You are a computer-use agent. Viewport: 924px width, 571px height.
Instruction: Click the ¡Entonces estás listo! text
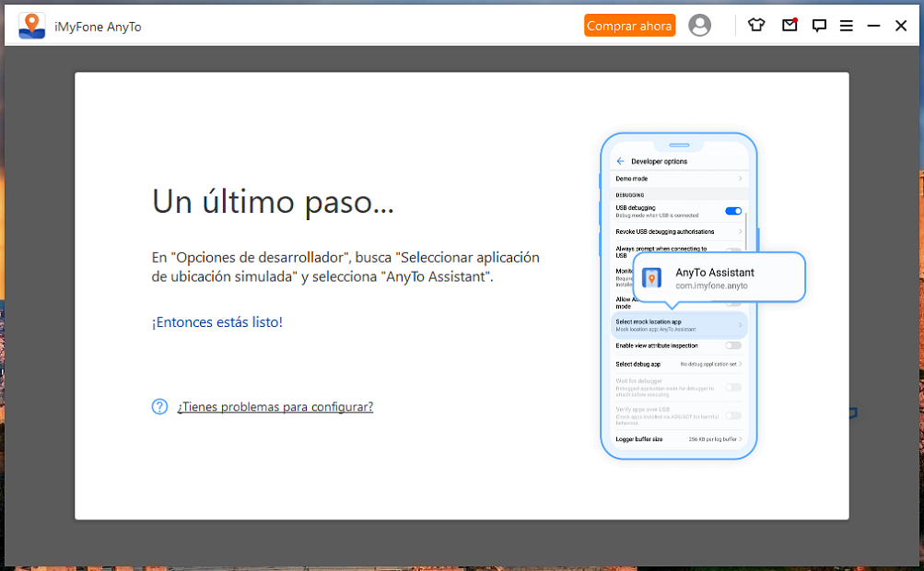click(x=216, y=322)
